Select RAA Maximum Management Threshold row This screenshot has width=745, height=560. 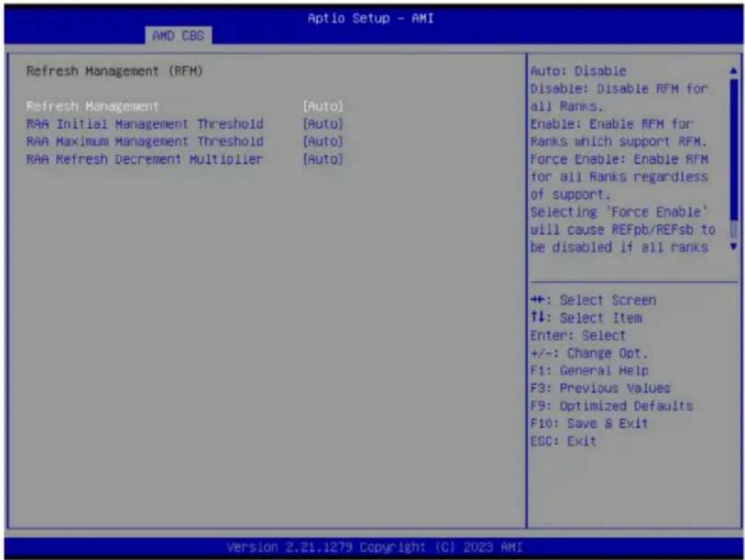184,142
